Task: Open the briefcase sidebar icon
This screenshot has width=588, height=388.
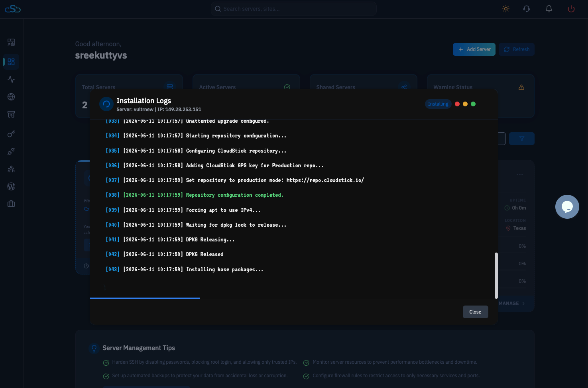Action: pos(11,204)
